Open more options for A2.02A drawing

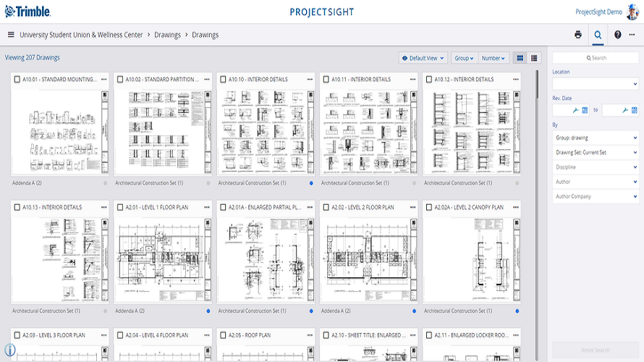coord(516,208)
